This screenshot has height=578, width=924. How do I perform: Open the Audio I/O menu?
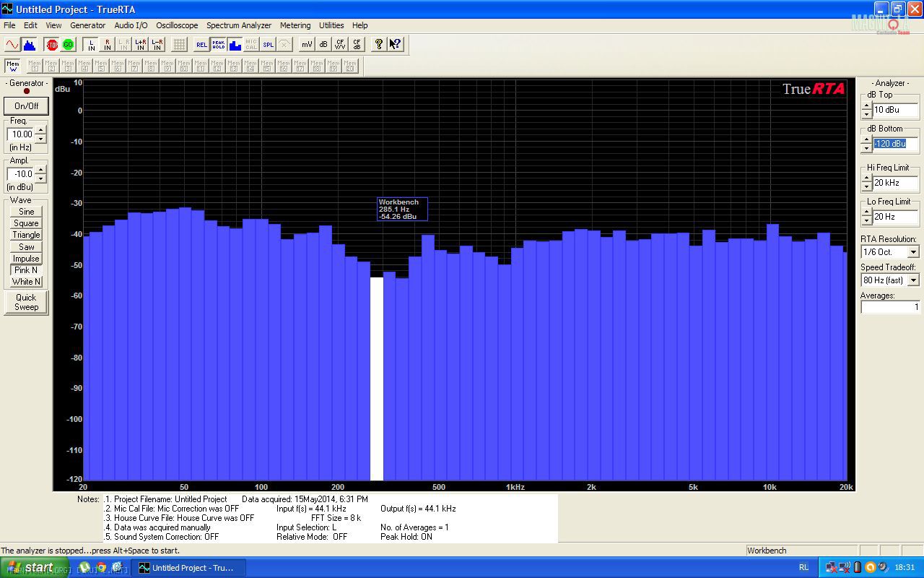click(x=131, y=25)
